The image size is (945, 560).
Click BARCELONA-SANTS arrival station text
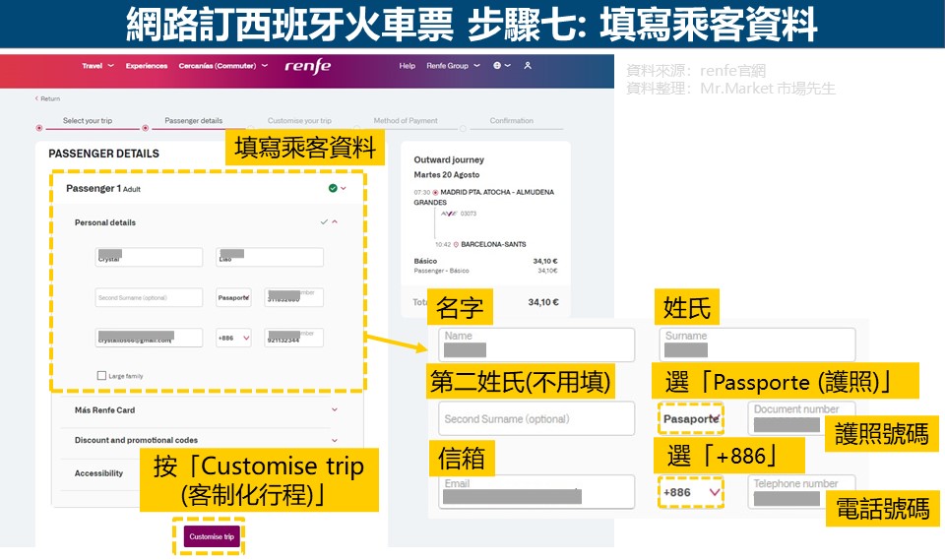tap(493, 244)
